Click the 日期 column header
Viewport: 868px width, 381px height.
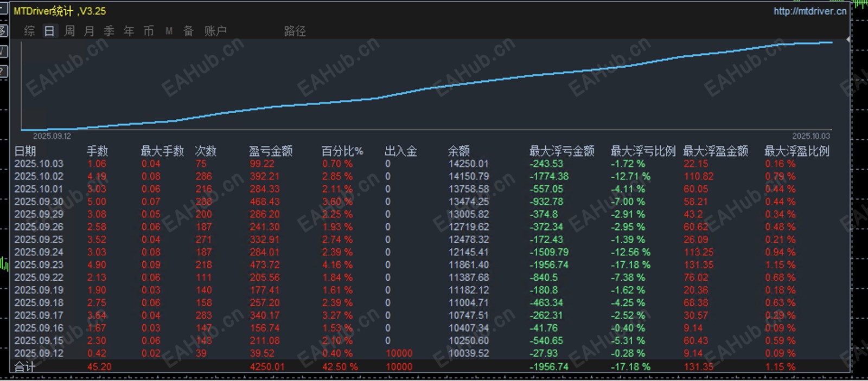[x=25, y=151]
